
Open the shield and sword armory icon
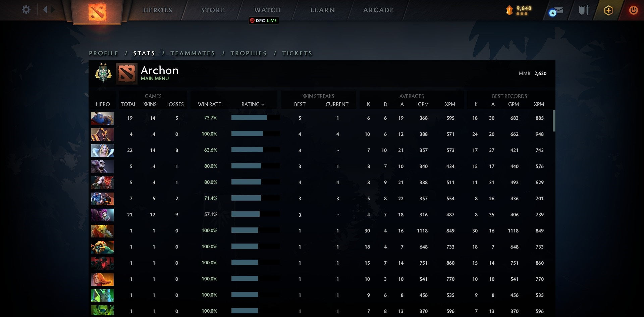click(584, 10)
